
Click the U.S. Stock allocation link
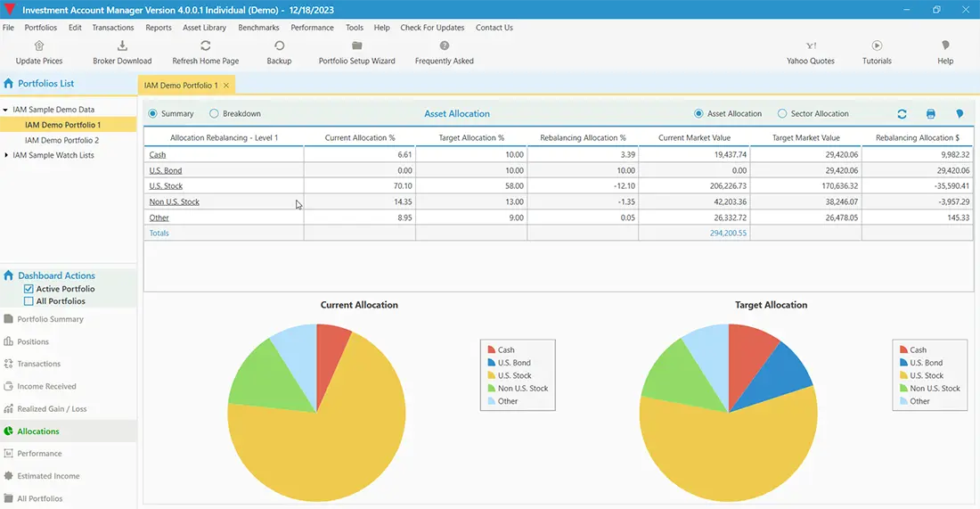pos(166,185)
